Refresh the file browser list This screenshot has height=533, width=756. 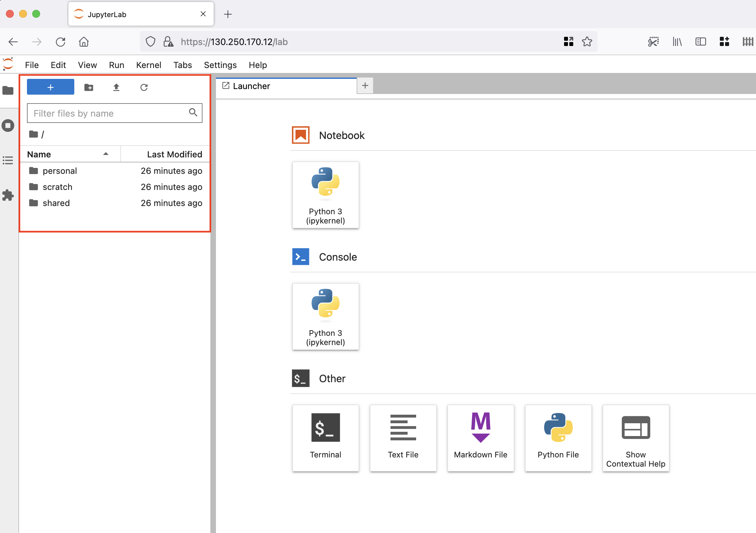click(x=144, y=87)
